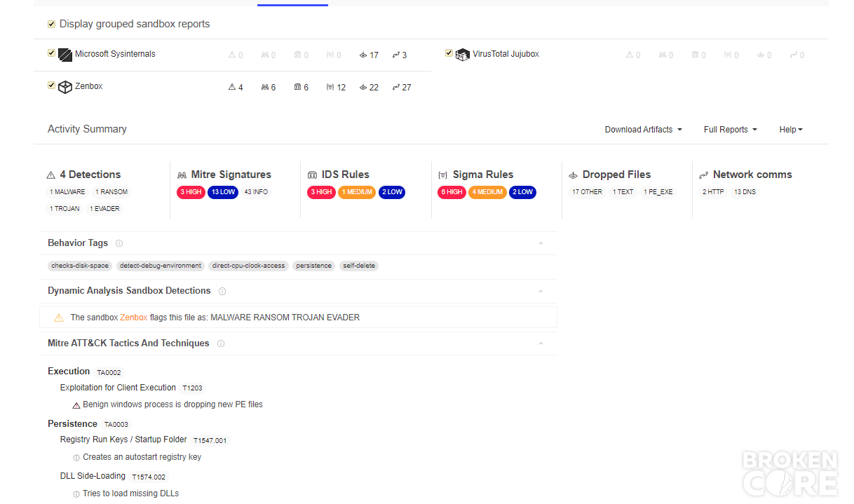Click the Zenbox row dropped files icon showing 22
Screen dimensions: 854x504
[363, 88]
